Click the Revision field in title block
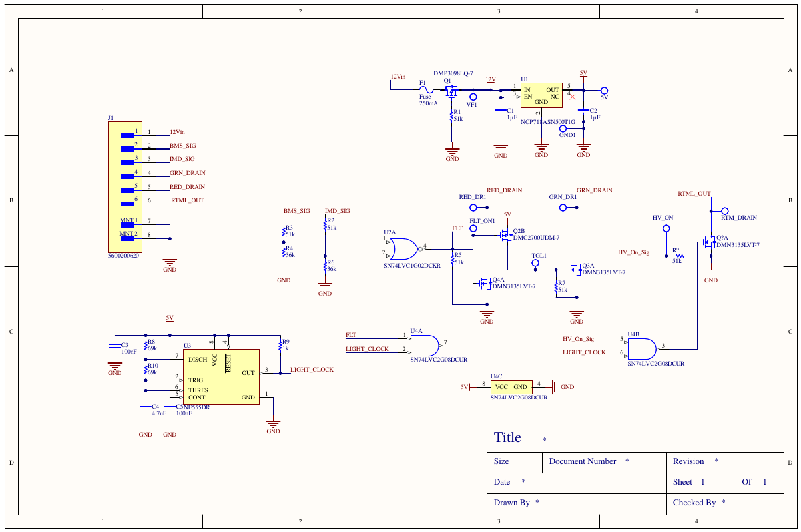The width and height of the screenshot is (801, 532). (x=725, y=462)
